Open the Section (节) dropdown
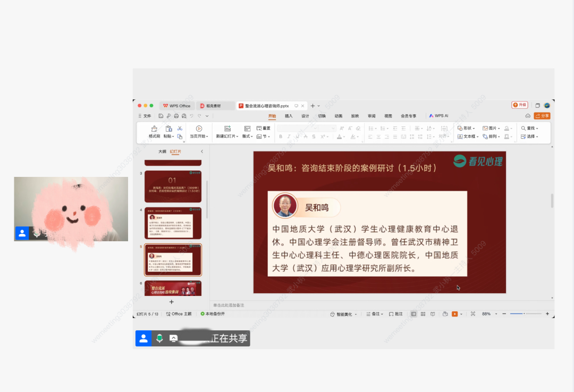The image size is (574, 392). click(263, 136)
